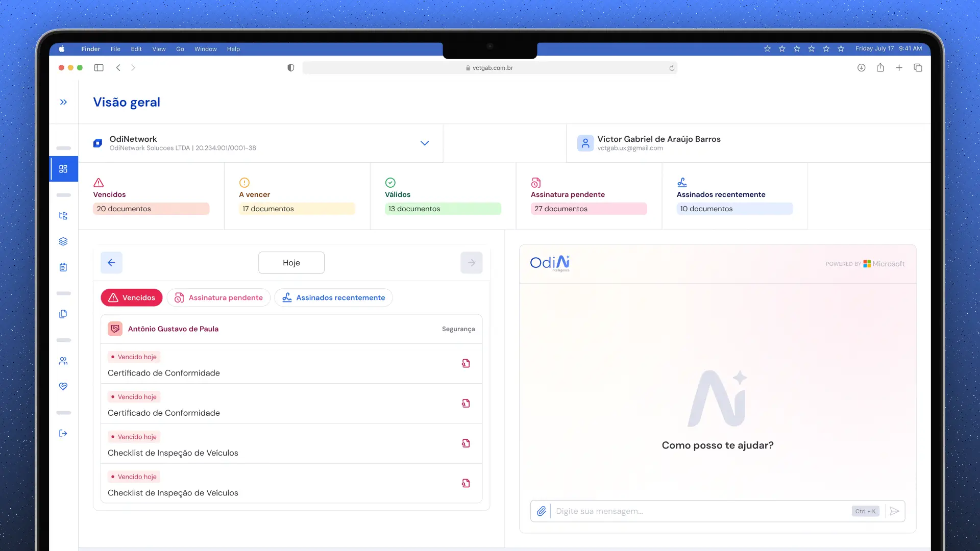Viewport: 980px width, 551px height.
Task: Go to the next day with forward arrow
Action: [x=471, y=262]
